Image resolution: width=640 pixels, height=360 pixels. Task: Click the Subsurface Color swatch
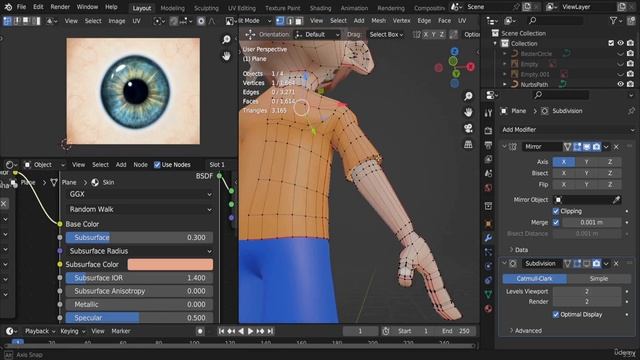pos(170,264)
